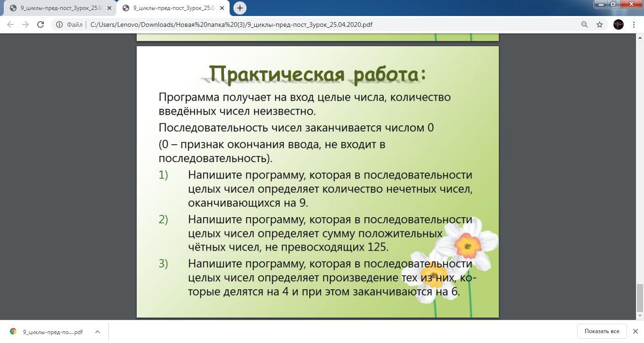Image resolution: width=644 pixels, height=343 pixels.
Task: Click the heading Практическая работа:
Action: click(x=317, y=74)
